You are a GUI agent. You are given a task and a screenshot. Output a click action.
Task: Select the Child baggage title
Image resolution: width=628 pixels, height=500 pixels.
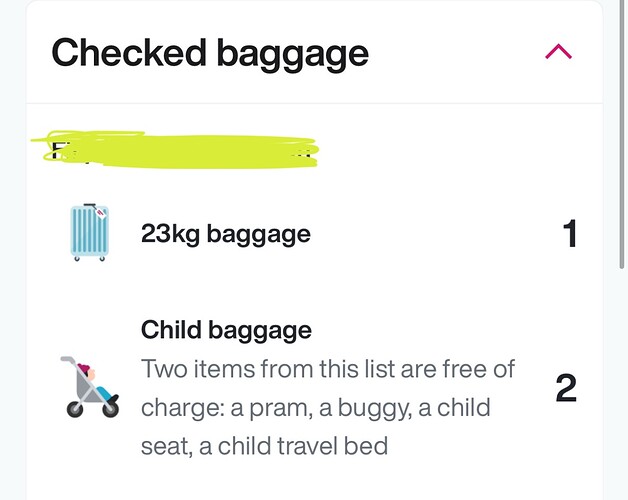[226, 331]
